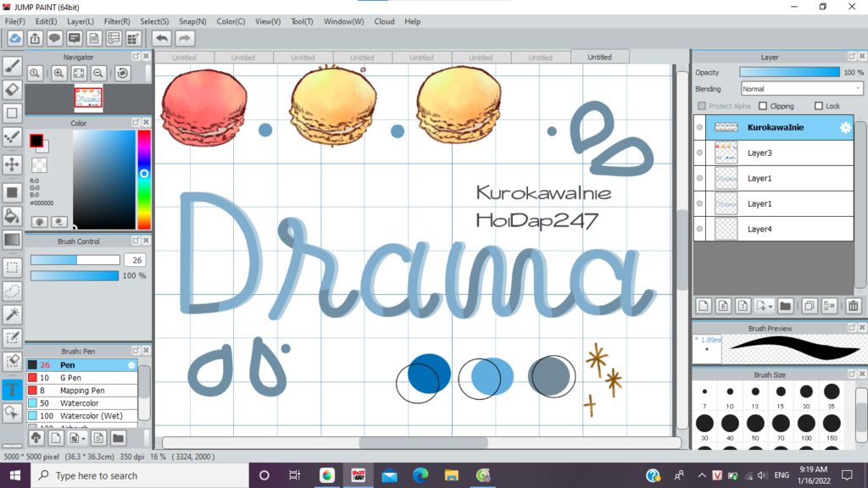Viewport: 868px width, 488px height.
Task: Select the Lasso tool
Action: (12, 291)
